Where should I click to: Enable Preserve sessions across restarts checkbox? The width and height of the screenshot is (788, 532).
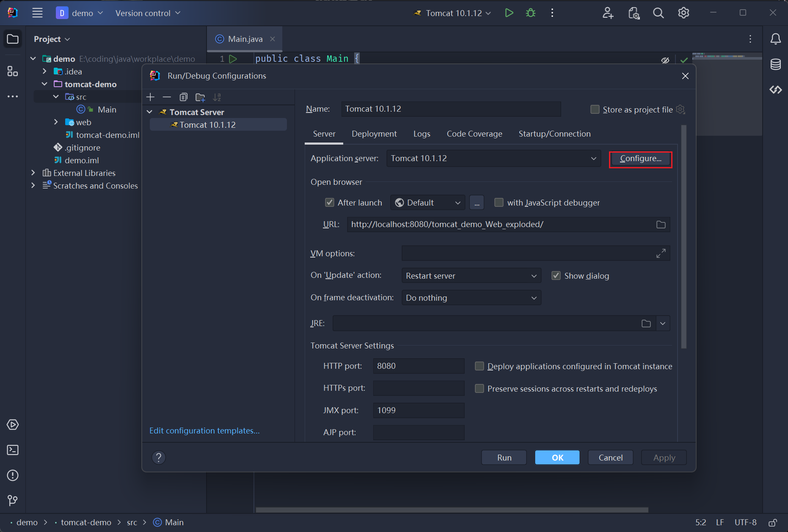click(479, 389)
